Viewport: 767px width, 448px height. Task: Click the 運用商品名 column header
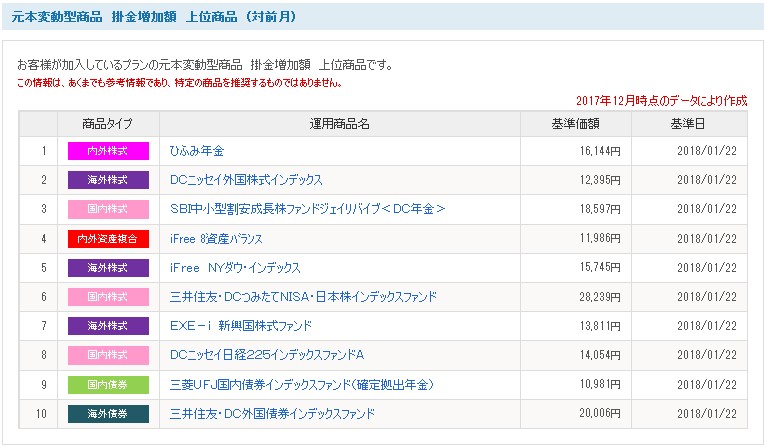(x=339, y=124)
